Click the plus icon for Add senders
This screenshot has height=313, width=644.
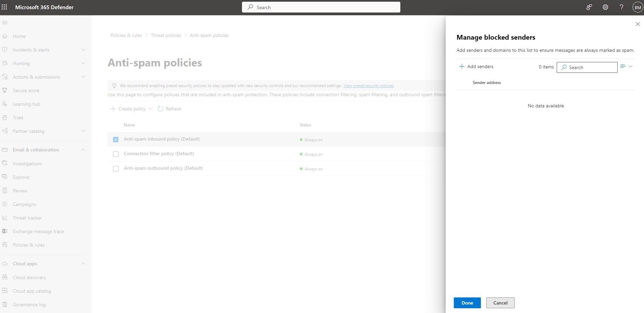click(x=462, y=66)
